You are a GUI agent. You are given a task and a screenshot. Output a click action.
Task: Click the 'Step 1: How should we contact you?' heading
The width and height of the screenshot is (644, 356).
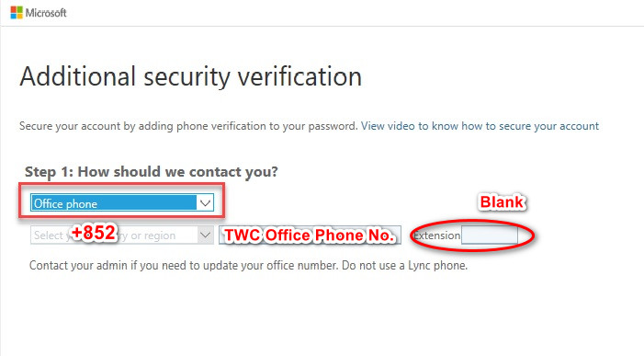[x=152, y=171]
